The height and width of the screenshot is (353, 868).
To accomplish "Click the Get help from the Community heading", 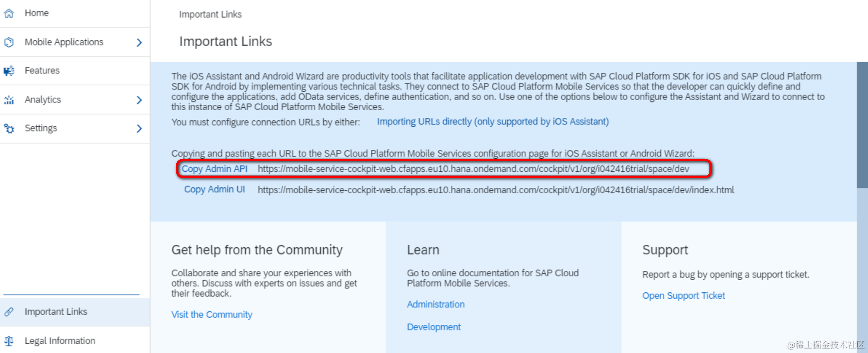I will pos(257,250).
